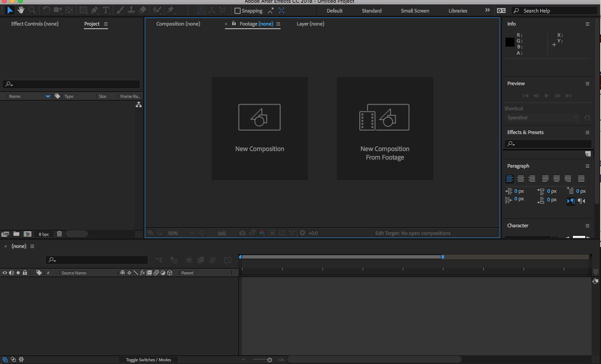Take a snapshot in the Footage panel
The width and height of the screenshot is (601, 364).
click(x=242, y=233)
